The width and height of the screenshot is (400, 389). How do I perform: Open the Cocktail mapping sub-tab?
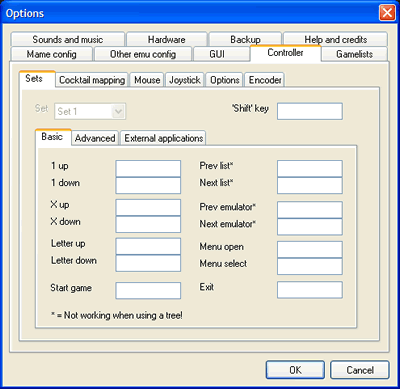[92, 80]
